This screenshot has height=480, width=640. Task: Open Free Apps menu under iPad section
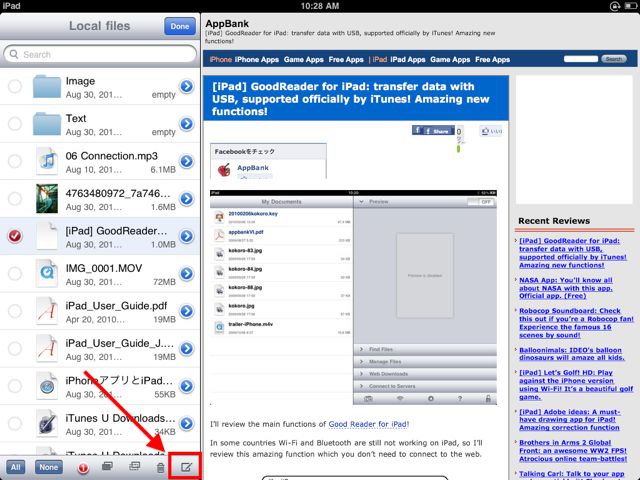493,60
